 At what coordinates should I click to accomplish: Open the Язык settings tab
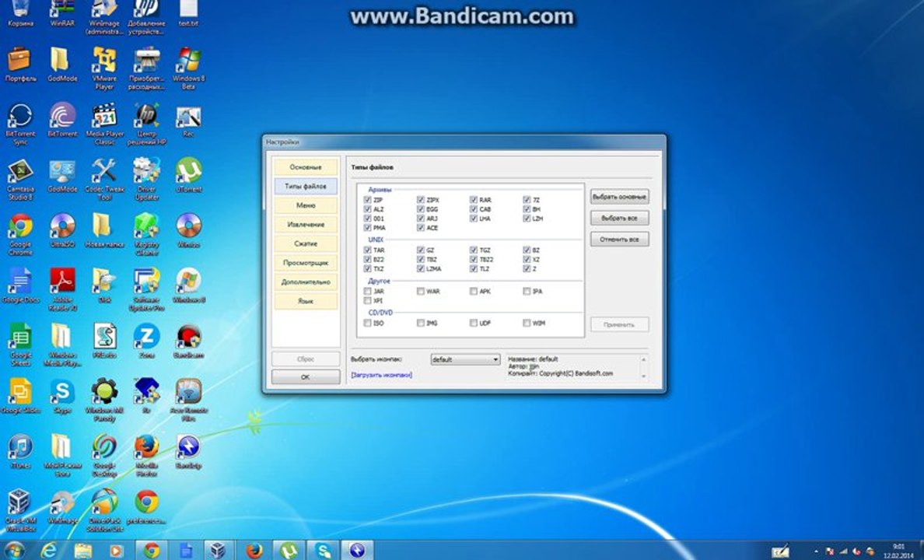coord(305,301)
